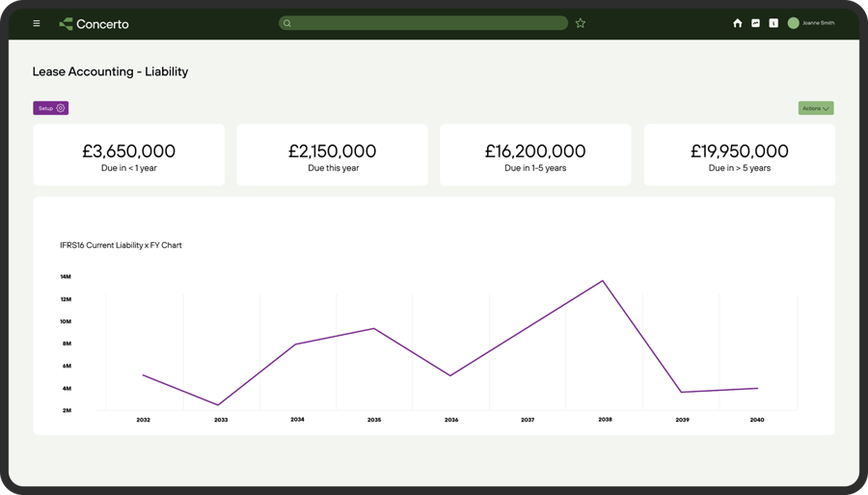Open the Due in > 5 years card
This screenshot has width=868, height=495.
pos(740,154)
